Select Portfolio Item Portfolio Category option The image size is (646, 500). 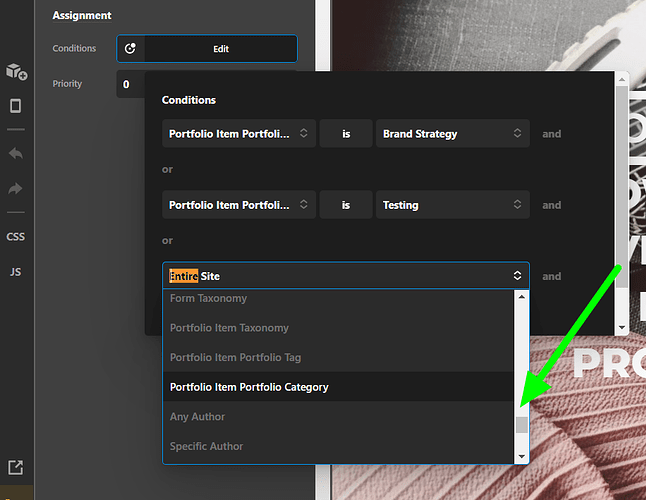click(249, 387)
